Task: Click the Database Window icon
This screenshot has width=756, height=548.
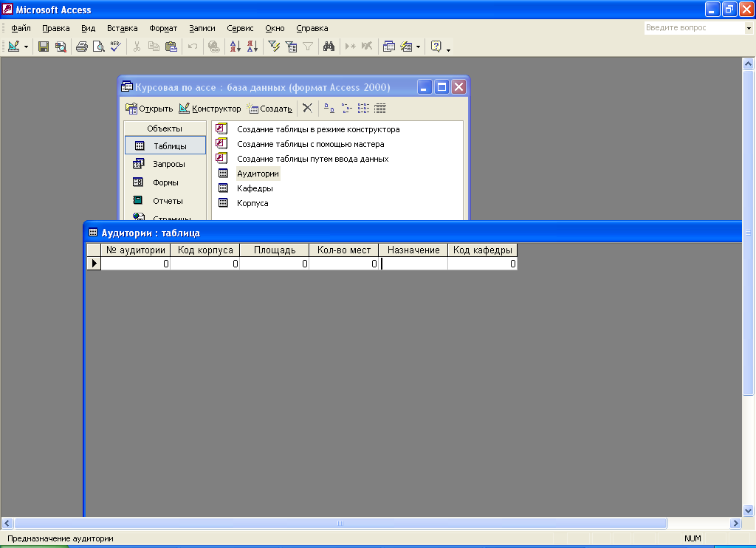Action: coord(388,47)
